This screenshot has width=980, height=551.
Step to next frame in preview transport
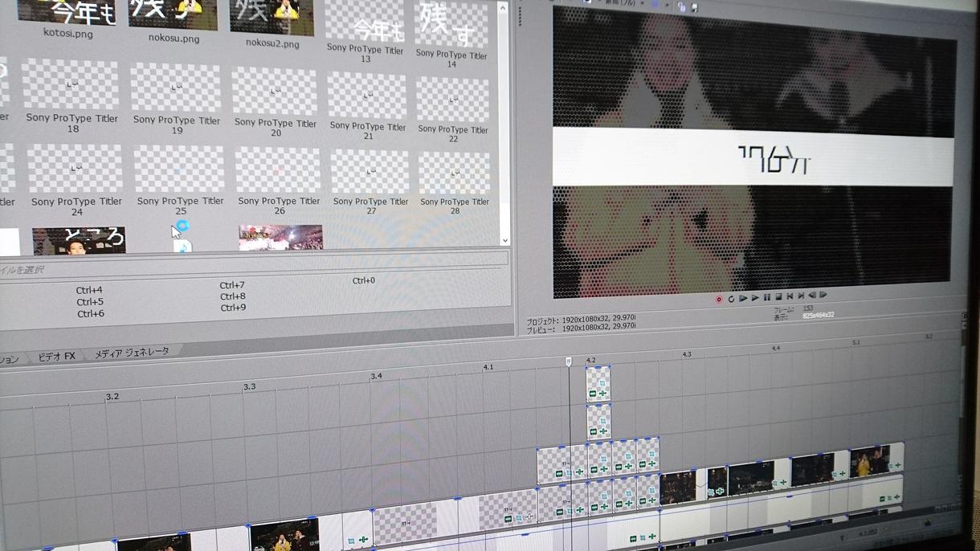pyautogui.click(x=823, y=296)
